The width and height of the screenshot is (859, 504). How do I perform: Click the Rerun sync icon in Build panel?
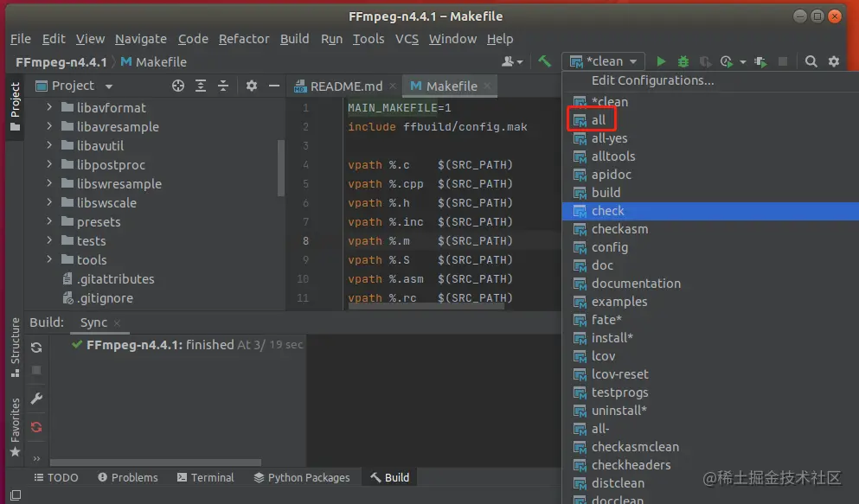(x=36, y=348)
